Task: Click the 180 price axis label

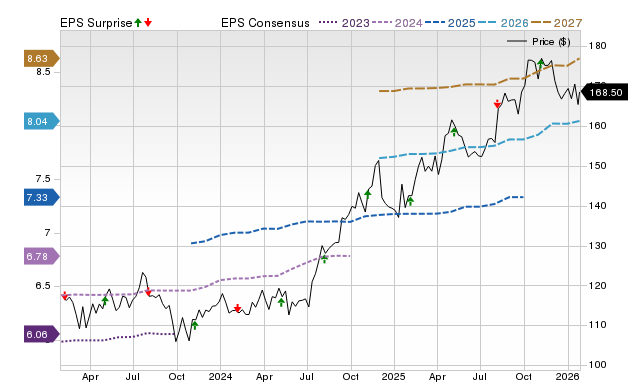Action: [598, 46]
